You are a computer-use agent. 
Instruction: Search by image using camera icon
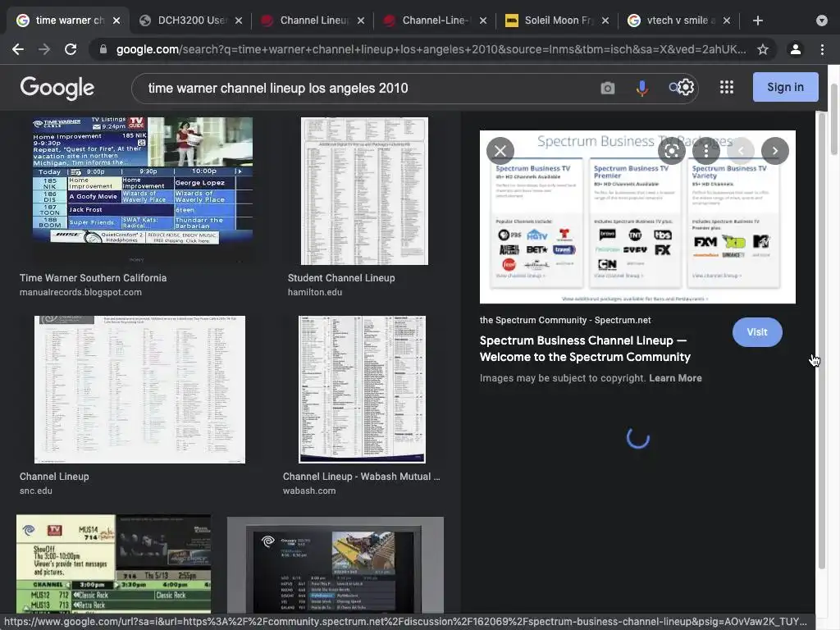(608, 88)
